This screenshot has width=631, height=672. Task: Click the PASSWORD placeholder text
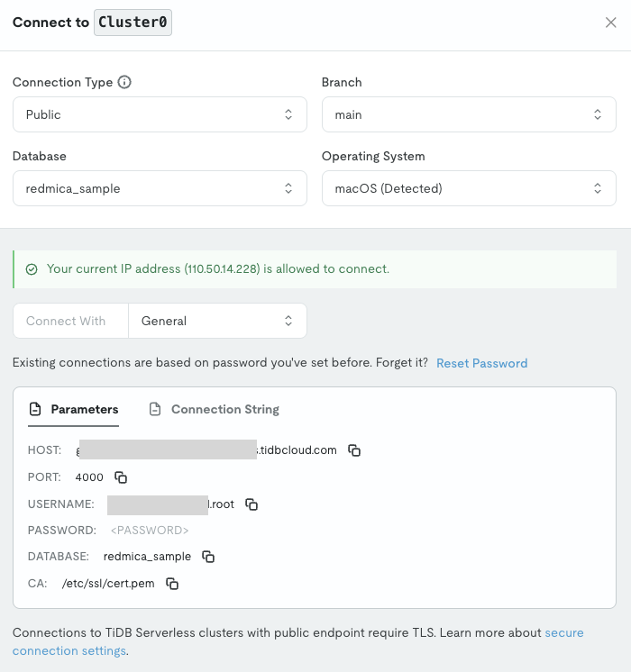(149, 531)
